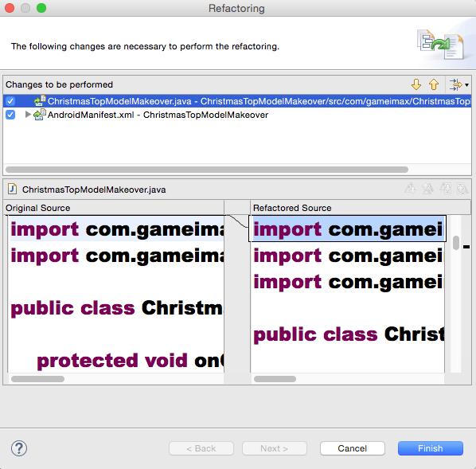Click the ChristmasTopModelMakeover.java change icon in list
Viewport: 476px width, 469px height.
[x=40, y=101]
